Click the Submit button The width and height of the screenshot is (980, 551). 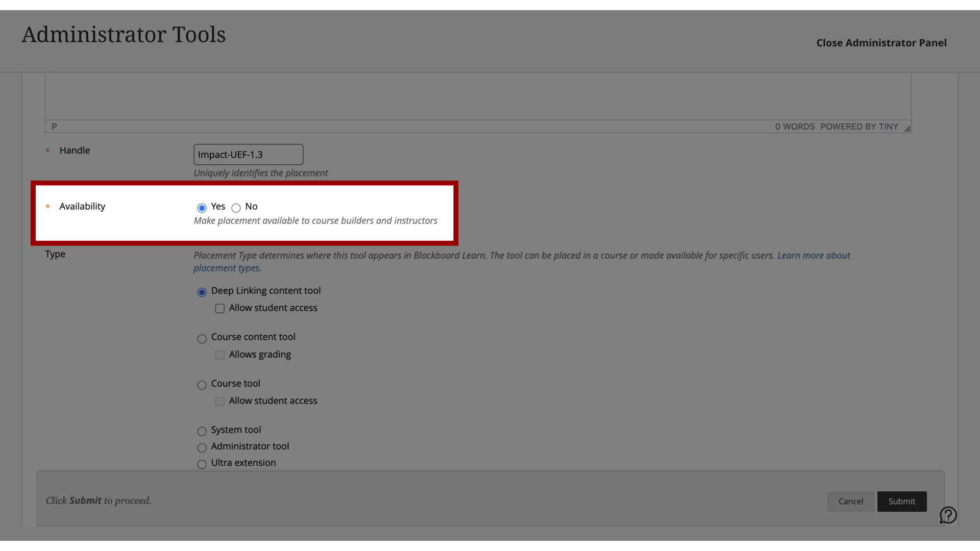902,502
